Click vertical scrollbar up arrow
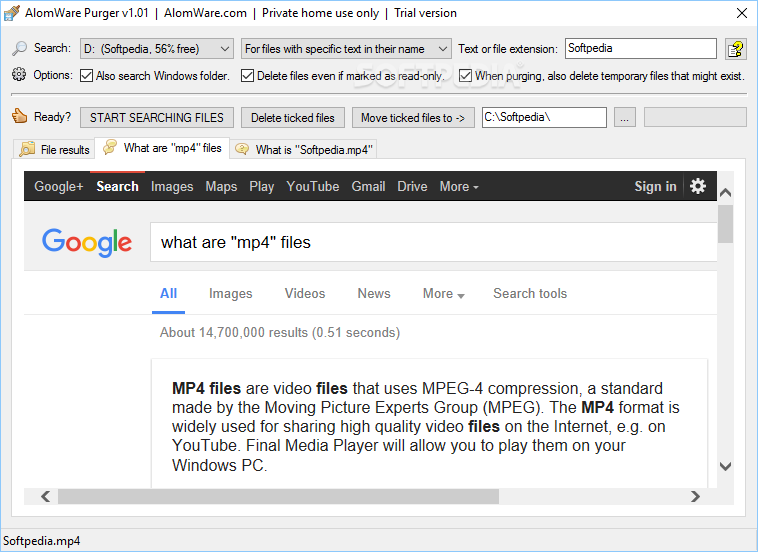Screen dimensions: 758x552 coord(725,193)
